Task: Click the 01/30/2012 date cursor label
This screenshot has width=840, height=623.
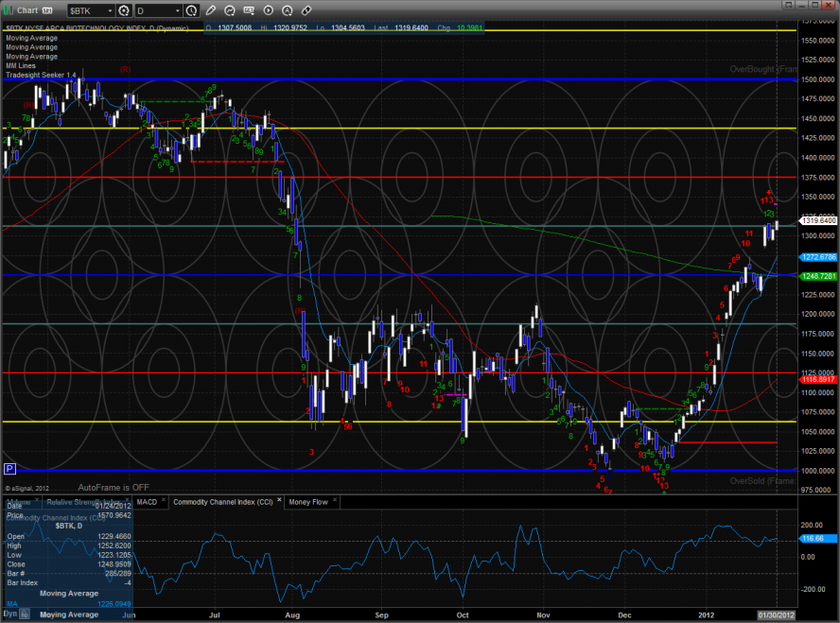Action: coord(777,615)
